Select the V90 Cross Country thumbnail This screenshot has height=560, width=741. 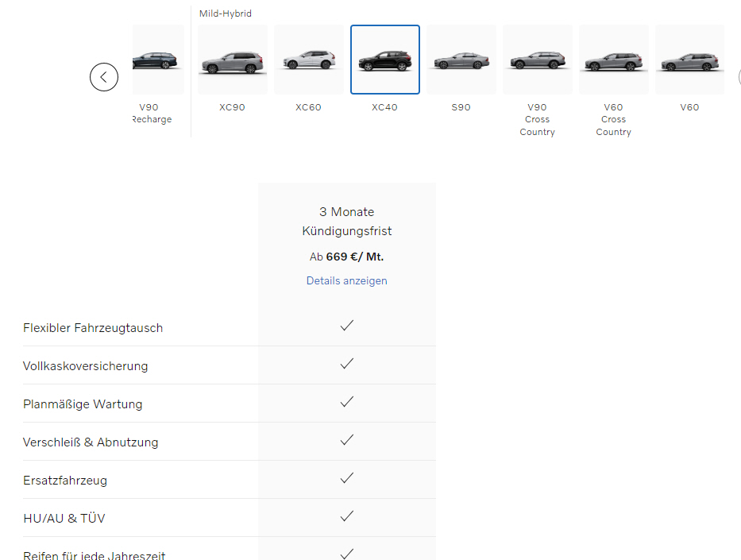[x=538, y=60]
